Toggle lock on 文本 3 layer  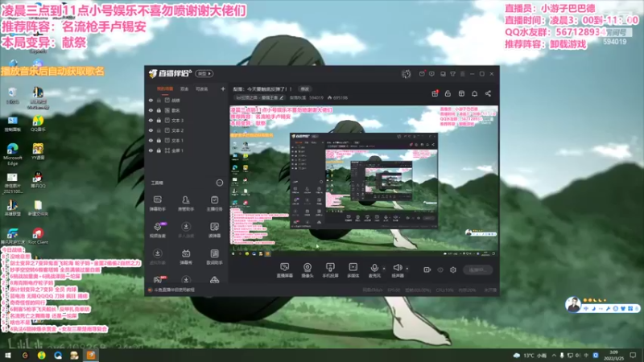click(159, 120)
